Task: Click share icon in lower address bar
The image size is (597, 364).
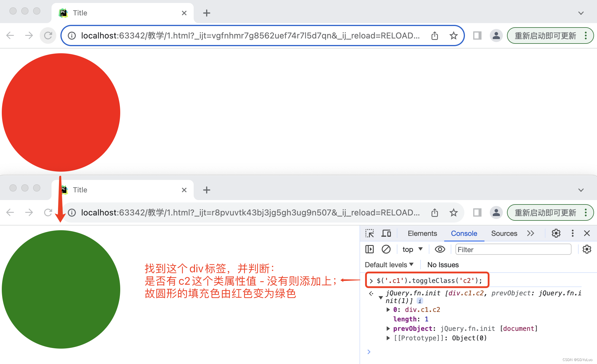Action: point(434,213)
